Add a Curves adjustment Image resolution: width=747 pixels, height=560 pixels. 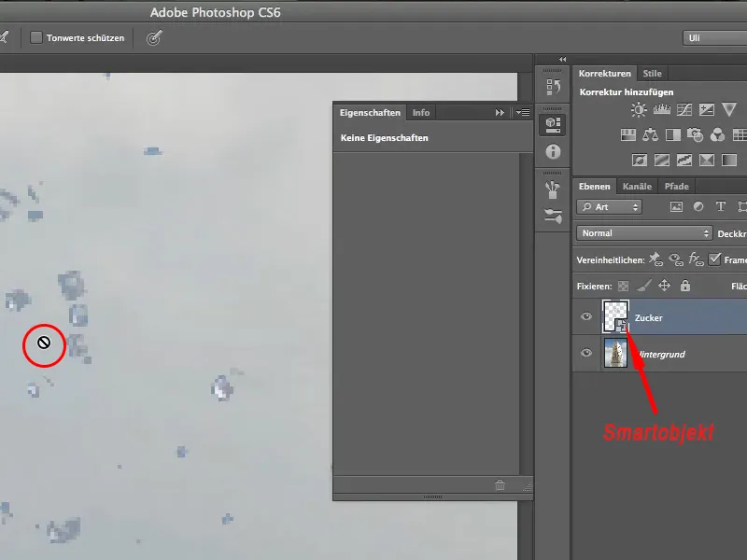point(684,110)
